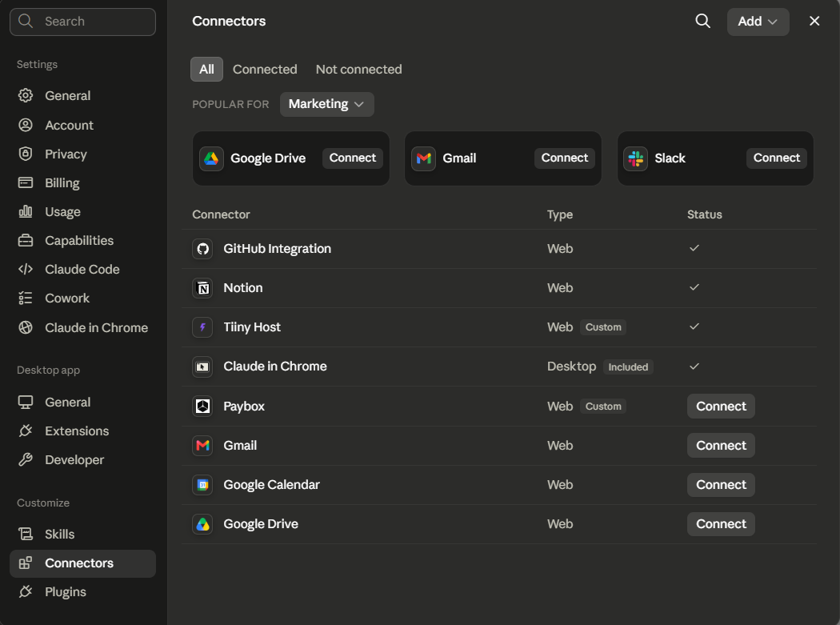The image size is (840, 625).
Task: Connect Google Drive in the popular cards
Action: pyautogui.click(x=353, y=158)
